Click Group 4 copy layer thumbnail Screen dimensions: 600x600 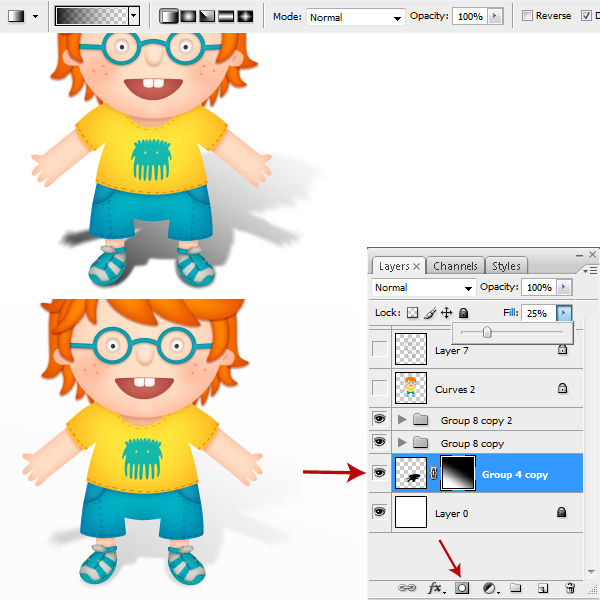pos(411,473)
